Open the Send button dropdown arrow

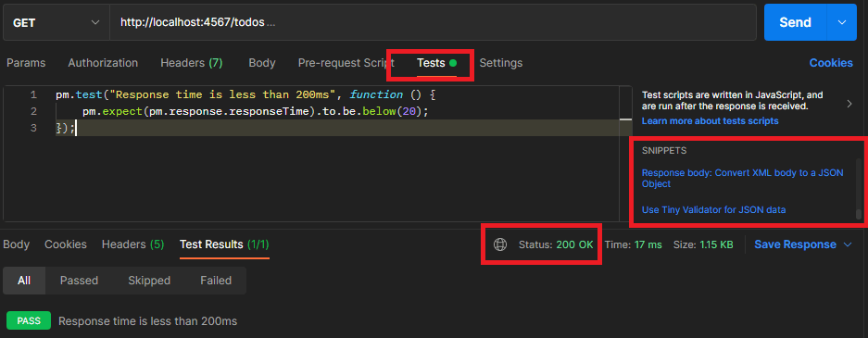tap(842, 22)
